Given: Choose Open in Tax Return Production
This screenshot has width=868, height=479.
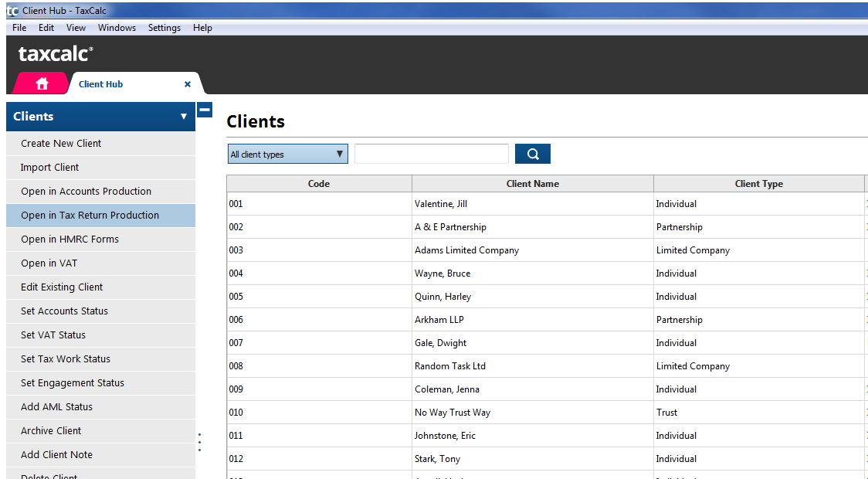Looking at the screenshot, I should (x=100, y=216).
